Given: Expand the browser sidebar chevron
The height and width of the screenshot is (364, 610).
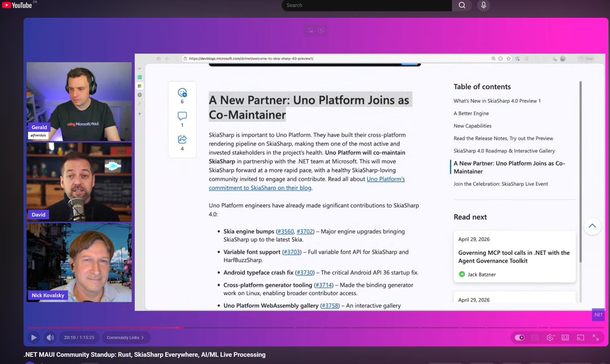Looking at the screenshot, I should point(140,68).
